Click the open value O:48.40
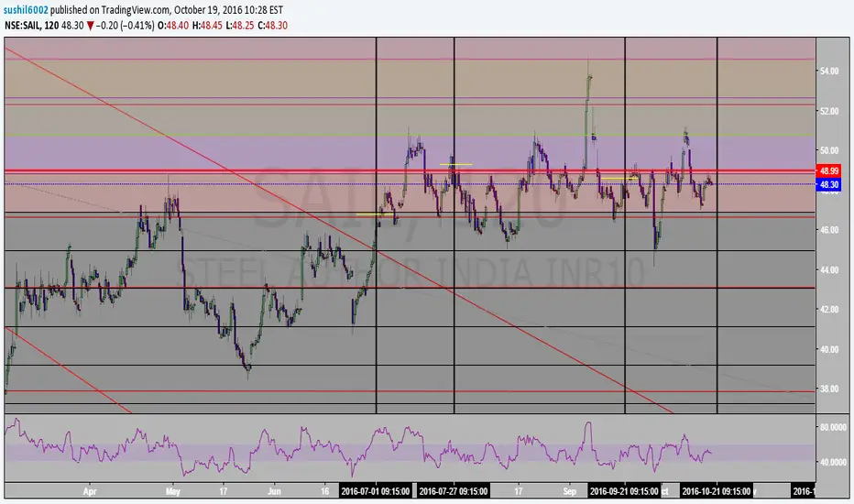This screenshot has width=854, height=504. pyautogui.click(x=173, y=26)
